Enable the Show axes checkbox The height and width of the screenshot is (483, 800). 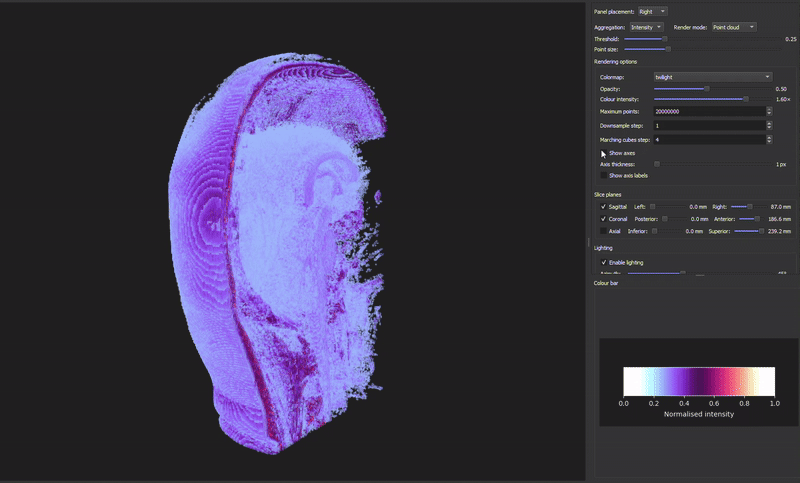(x=604, y=153)
